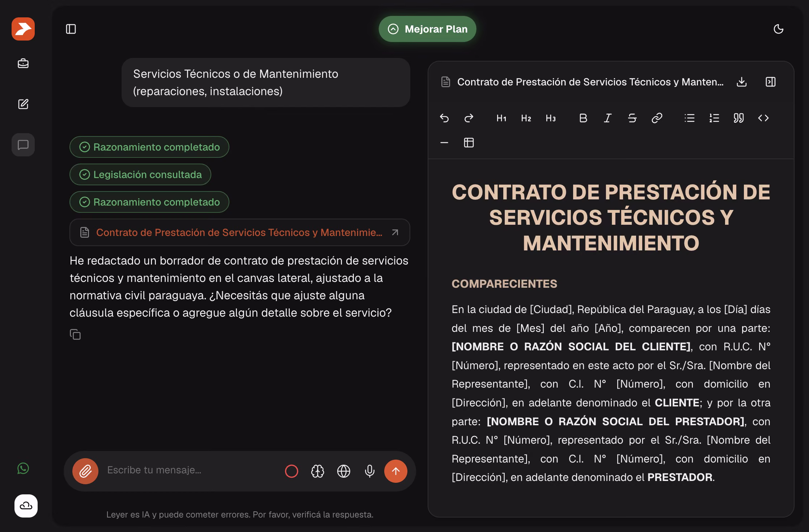This screenshot has height=532, width=809.
Task: Expand the second Razonamiento completado badge
Action: pos(149,202)
